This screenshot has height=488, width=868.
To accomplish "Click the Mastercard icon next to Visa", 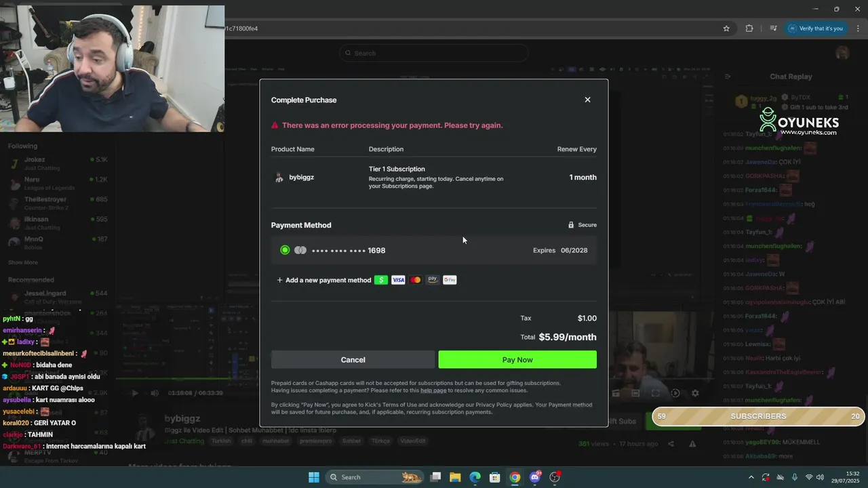I will (x=416, y=280).
